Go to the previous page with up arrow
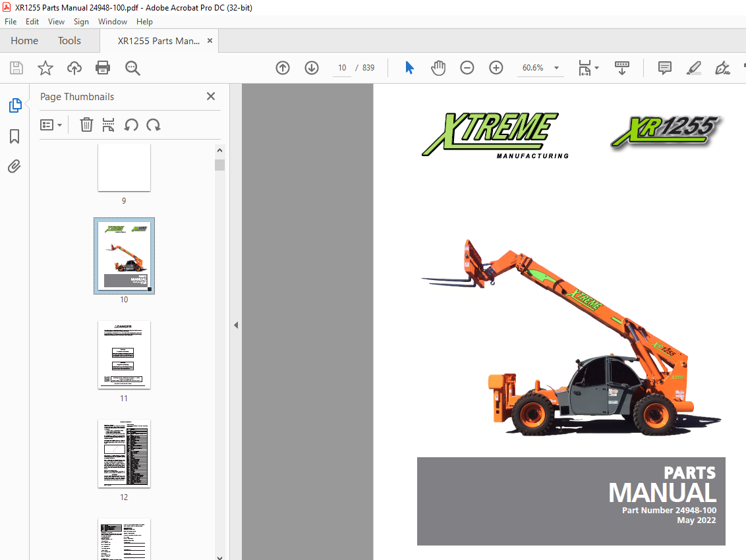This screenshot has width=746, height=560. [x=283, y=68]
